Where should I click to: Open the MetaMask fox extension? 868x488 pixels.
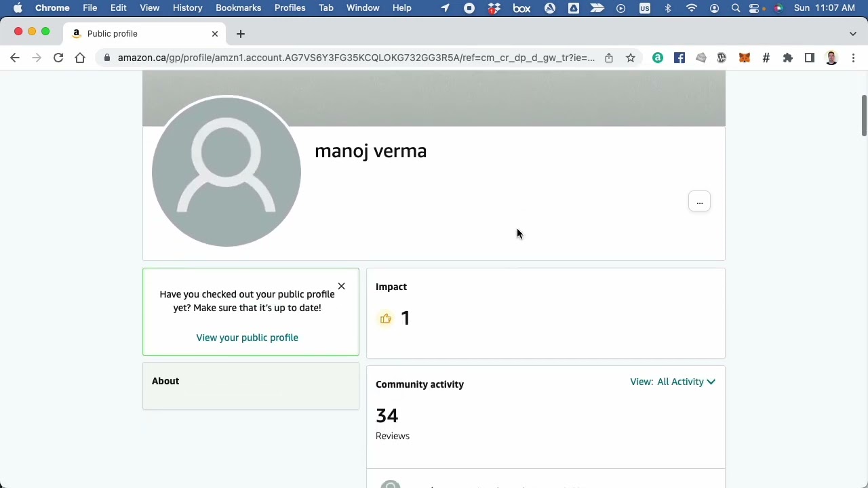pyautogui.click(x=745, y=58)
